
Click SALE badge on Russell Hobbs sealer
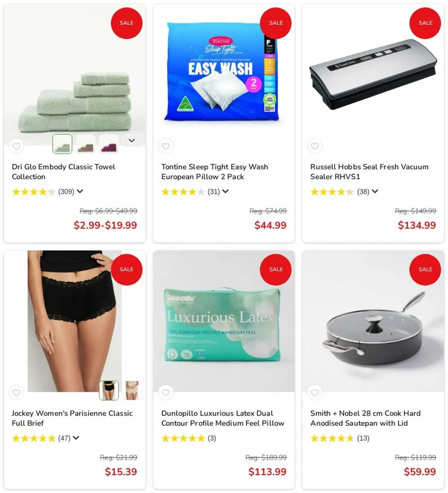pos(425,23)
